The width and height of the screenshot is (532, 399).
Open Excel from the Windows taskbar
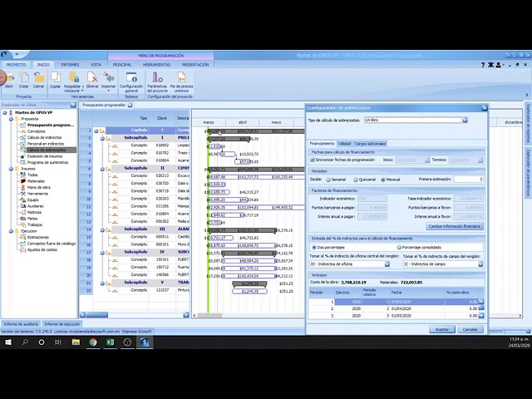(111, 342)
